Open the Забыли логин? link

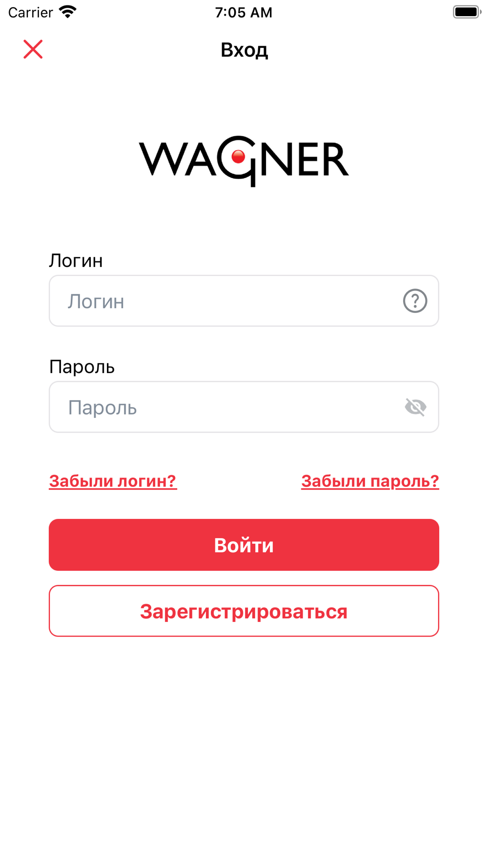coord(113,481)
